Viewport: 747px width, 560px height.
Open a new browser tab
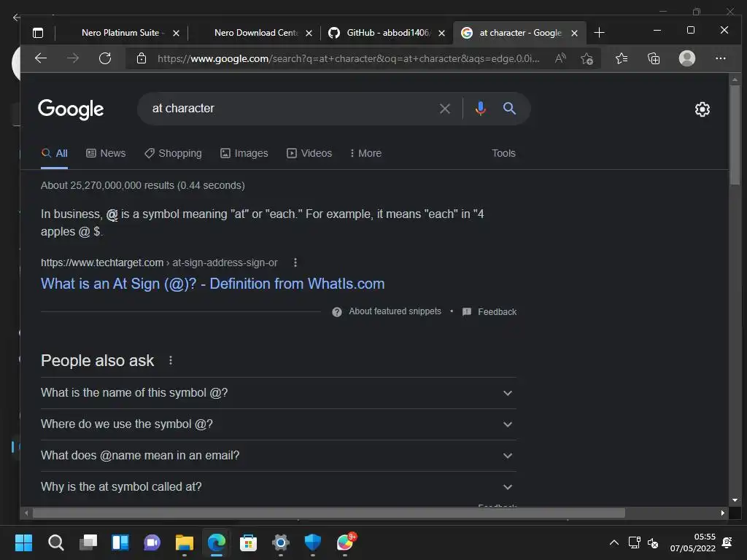point(600,33)
